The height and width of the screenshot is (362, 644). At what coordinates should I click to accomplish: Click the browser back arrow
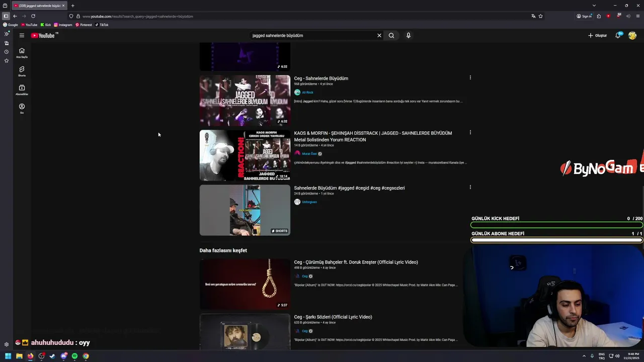click(x=15, y=16)
